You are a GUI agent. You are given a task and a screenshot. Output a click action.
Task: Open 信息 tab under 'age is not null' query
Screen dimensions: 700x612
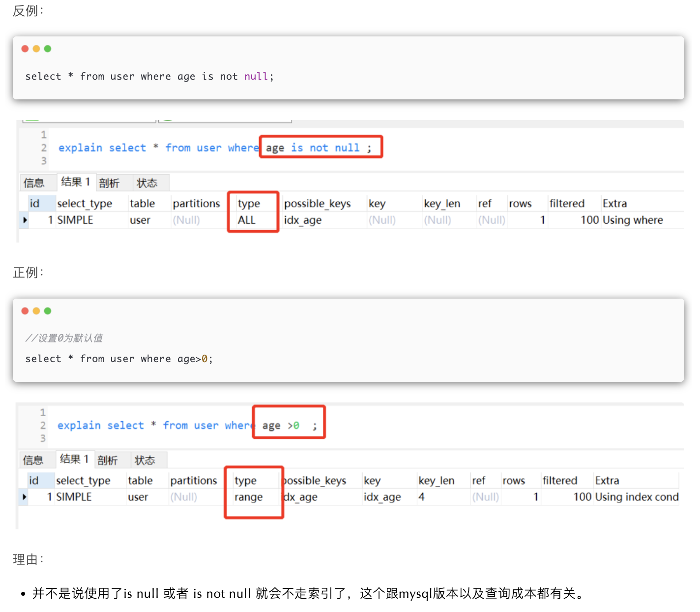34,183
